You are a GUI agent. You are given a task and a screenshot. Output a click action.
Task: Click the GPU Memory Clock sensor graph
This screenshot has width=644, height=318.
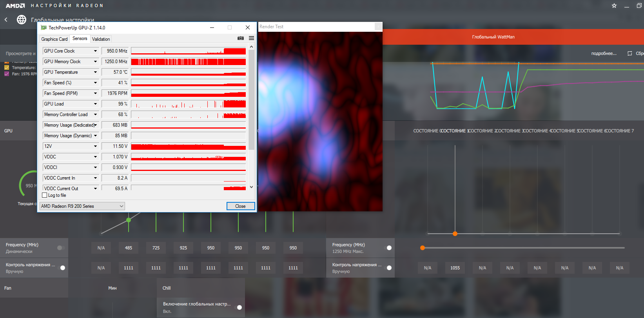click(x=189, y=62)
